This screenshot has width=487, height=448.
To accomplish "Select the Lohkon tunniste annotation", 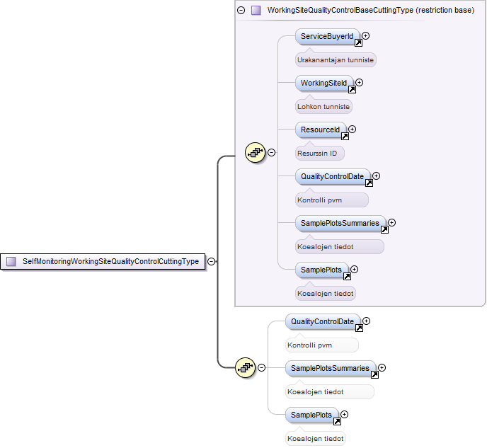I will pos(323,107).
